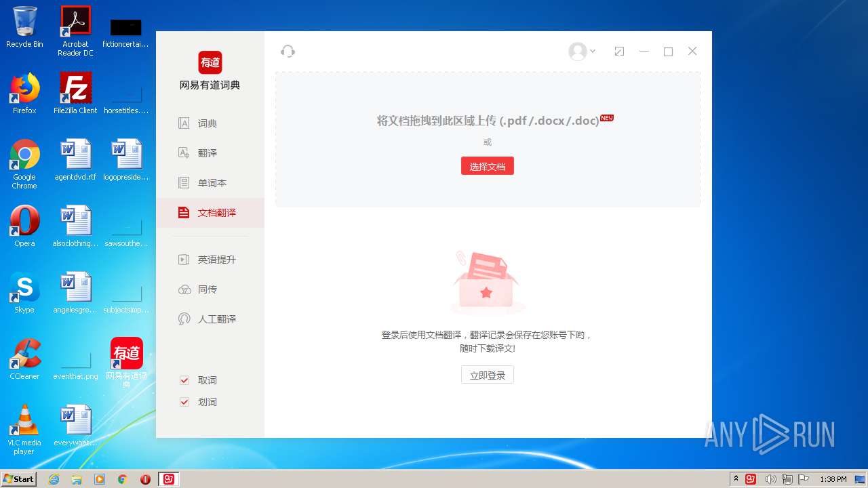The height and width of the screenshot is (488, 868).
Task: Show hidden system tray icons
Action: click(736, 479)
